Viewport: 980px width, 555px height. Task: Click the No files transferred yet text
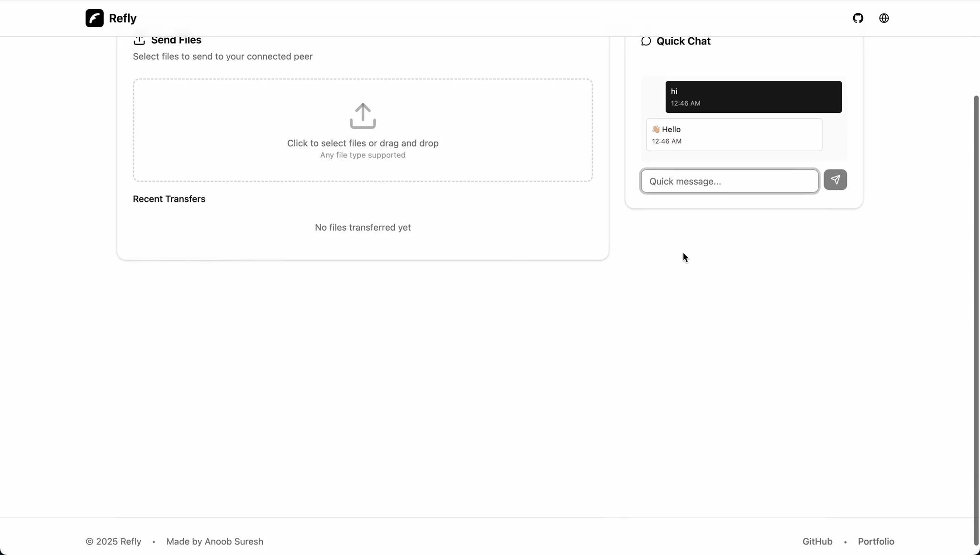pos(362,227)
